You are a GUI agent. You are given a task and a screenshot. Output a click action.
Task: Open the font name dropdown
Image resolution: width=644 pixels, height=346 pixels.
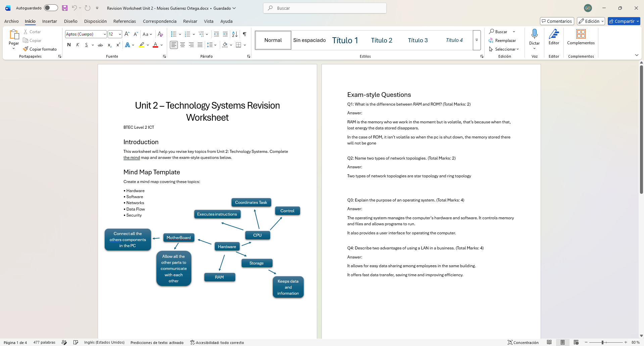[x=105, y=34]
